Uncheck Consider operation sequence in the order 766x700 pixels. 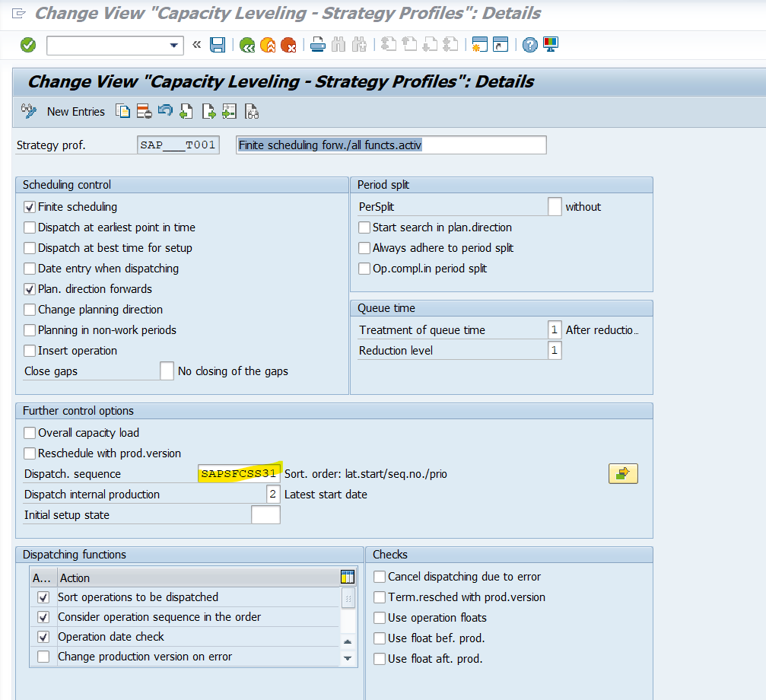(x=43, y=618)
